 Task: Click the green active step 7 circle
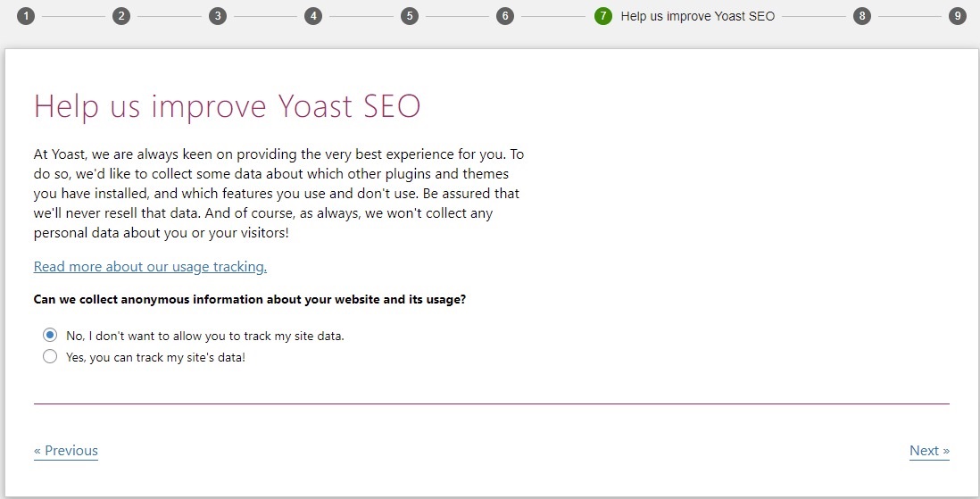603,16
